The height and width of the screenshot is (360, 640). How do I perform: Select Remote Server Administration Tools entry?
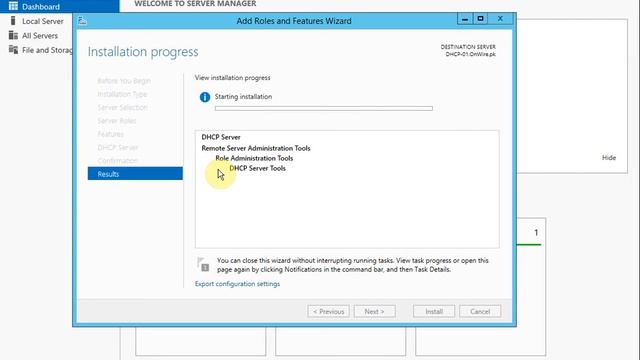tap(256, 148)
